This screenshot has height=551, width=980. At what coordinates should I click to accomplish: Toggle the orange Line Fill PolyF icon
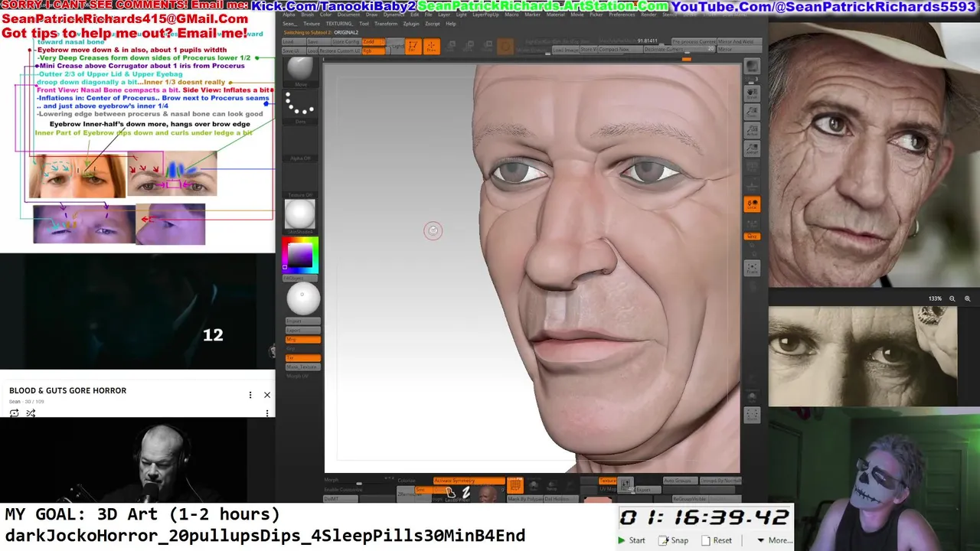(x=515, y=486)
